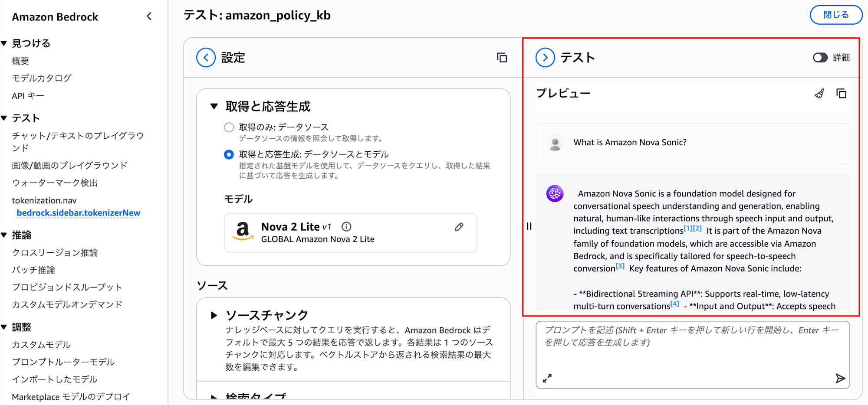Click the panel resize divider handle
This screenshot has width=868, height=405.
(x=529, y=226)
